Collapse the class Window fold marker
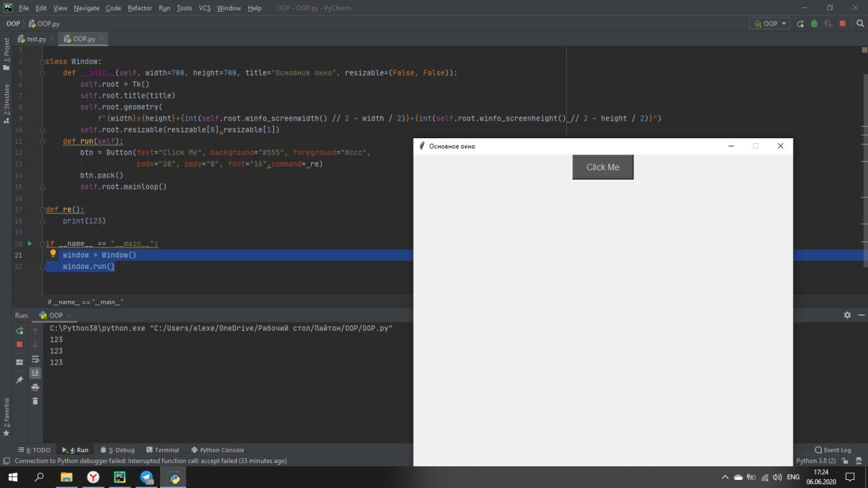The width and height of the screenshot is (868, 488). (42, 62)
